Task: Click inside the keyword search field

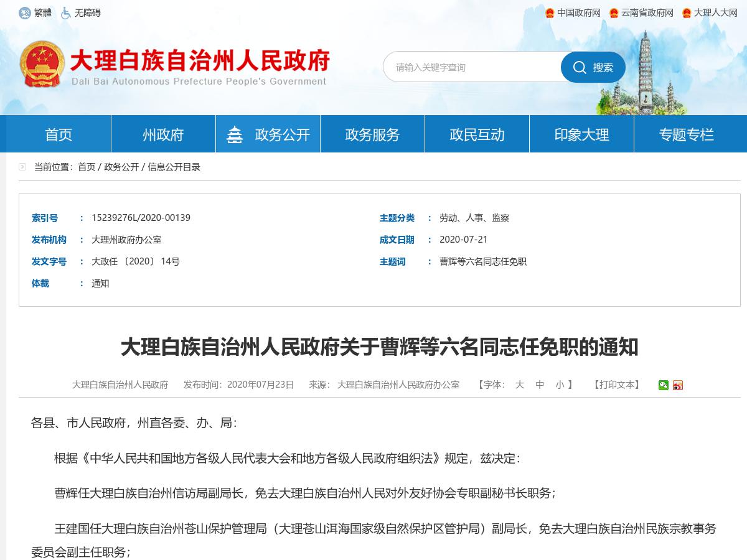Action: tap(473, 67)
